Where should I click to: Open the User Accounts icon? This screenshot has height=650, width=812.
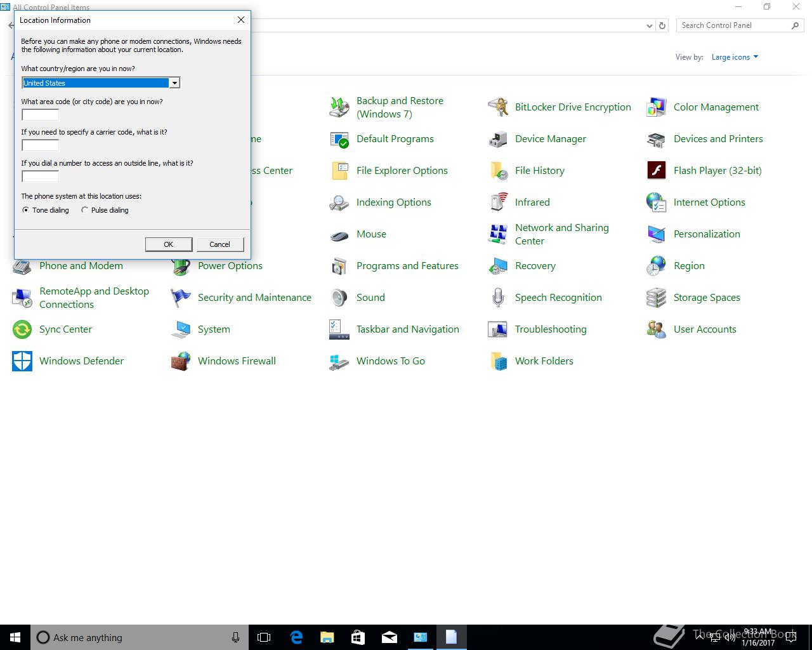click(x=657, y=329)
